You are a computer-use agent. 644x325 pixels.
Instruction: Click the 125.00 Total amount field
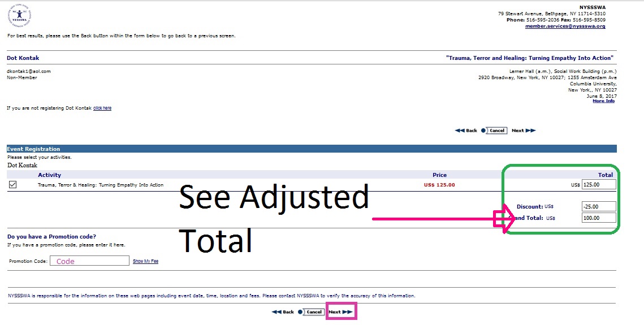click(x=599, y=185)
